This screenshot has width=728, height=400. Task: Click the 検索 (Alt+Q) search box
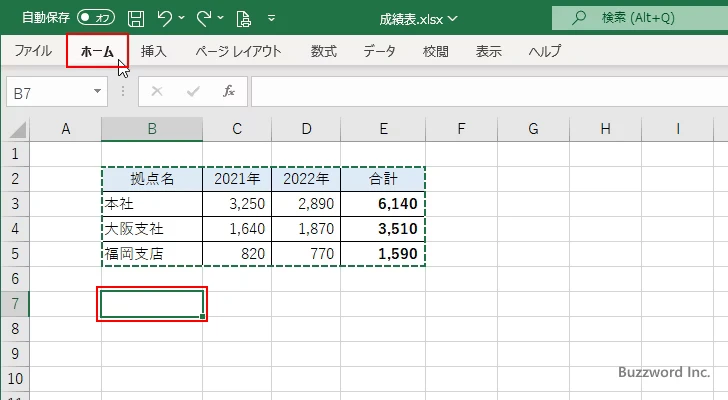click(640, 18)
